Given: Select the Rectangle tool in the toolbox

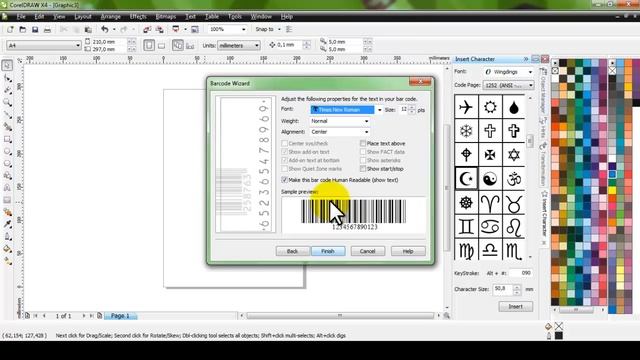Looking at the screenshot, I should (x=7, y=139).
